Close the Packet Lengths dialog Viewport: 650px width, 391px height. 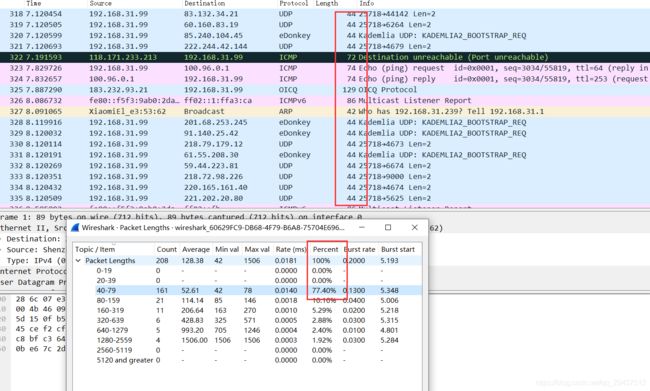(415, 227)
